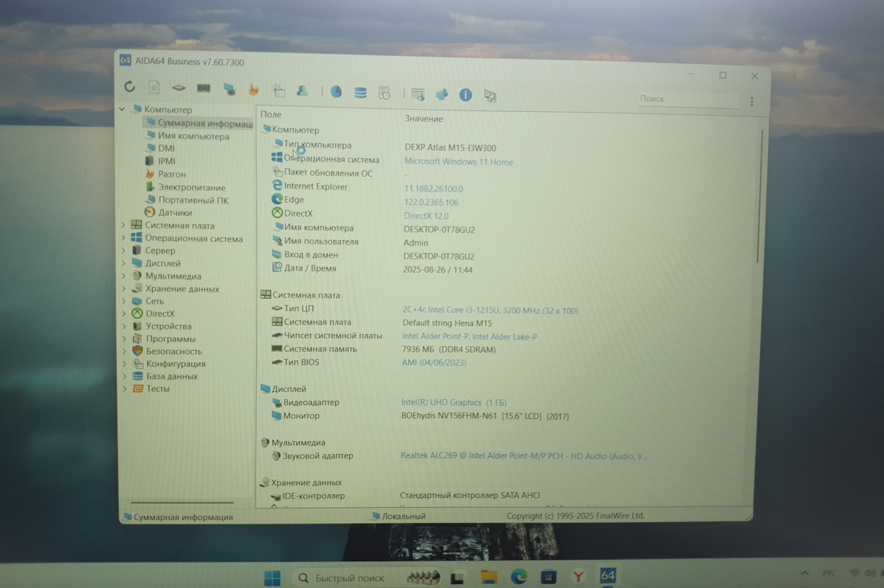Open the monitor diagnostics toolbar icon

coord(229,89)
